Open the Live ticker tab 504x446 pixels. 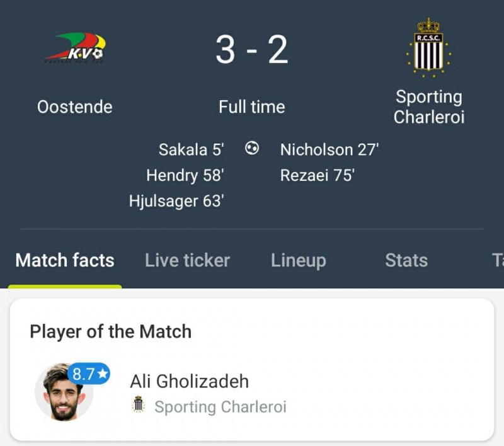tap(187, 260)
